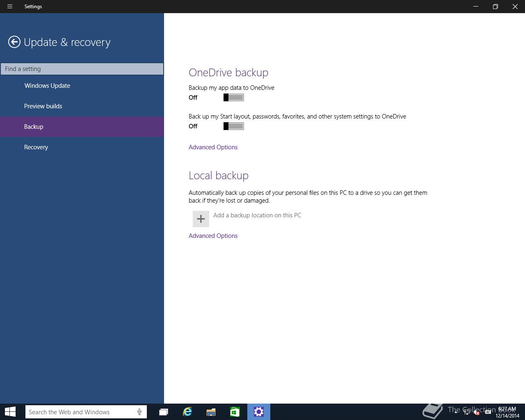525x420 pixels.
Task: Click the microphone icon in taskbar search
Action: click(139, 412)
